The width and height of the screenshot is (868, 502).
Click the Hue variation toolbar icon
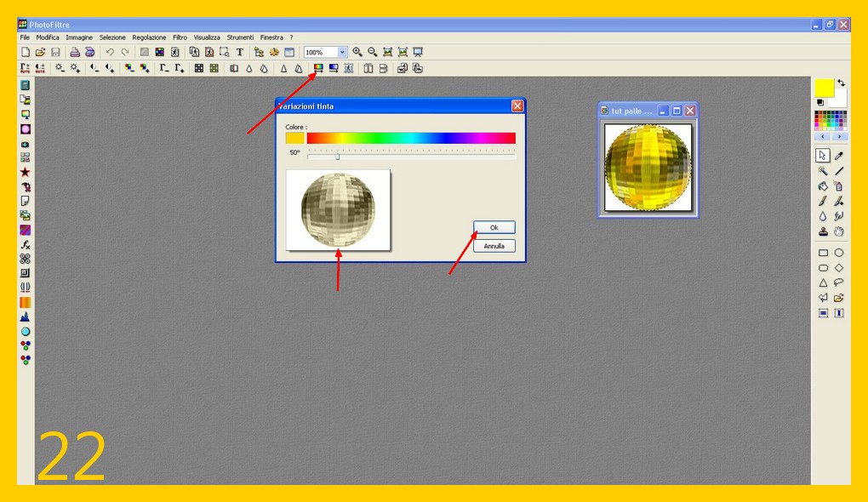318,68
